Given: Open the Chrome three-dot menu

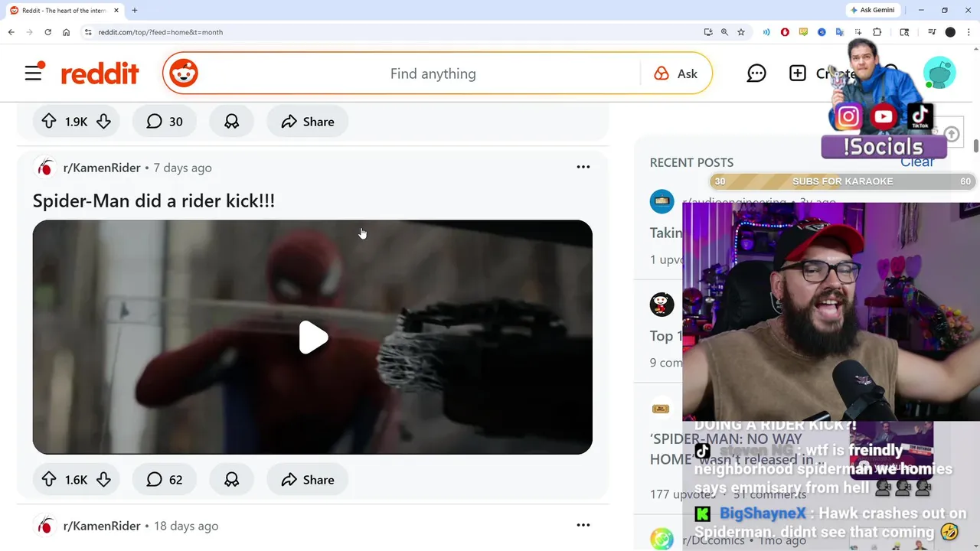Looking at the screenshot, I should click(968, 32).
